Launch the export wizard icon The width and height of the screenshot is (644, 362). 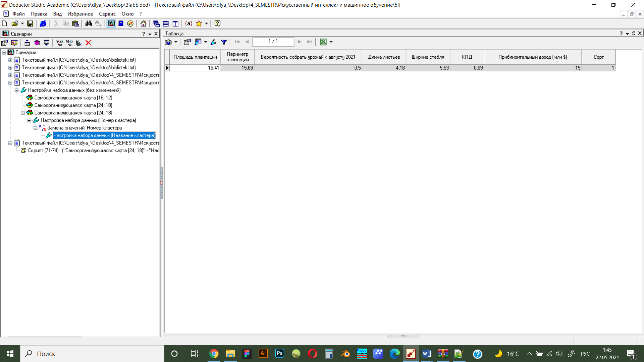click(x=47, y=43)
